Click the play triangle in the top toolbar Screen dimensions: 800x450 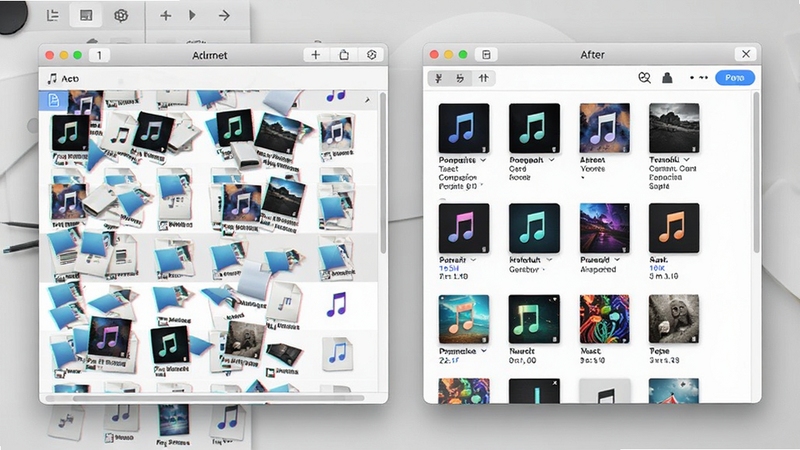coord(192,15)
